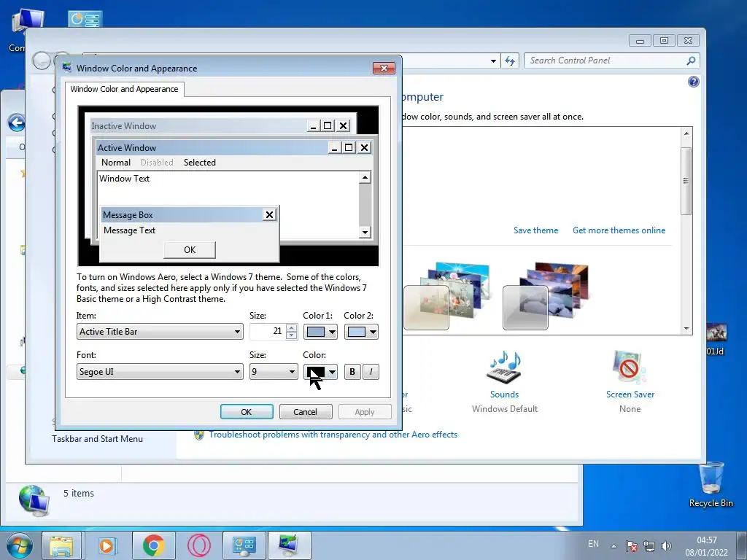Image resolution: width=747 pixels, height=560 pixels.
Task: Launch Google Chrome from the taskbar
Action: 153,545
